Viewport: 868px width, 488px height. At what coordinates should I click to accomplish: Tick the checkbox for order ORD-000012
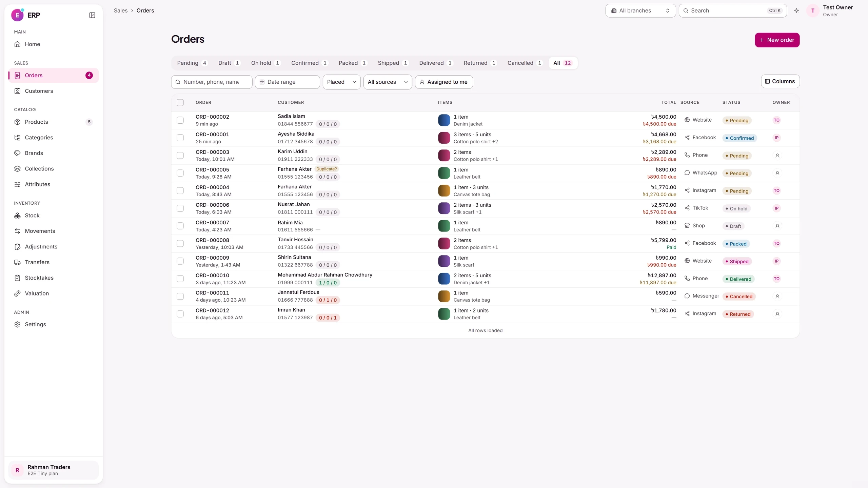click(x=180, y=314)
